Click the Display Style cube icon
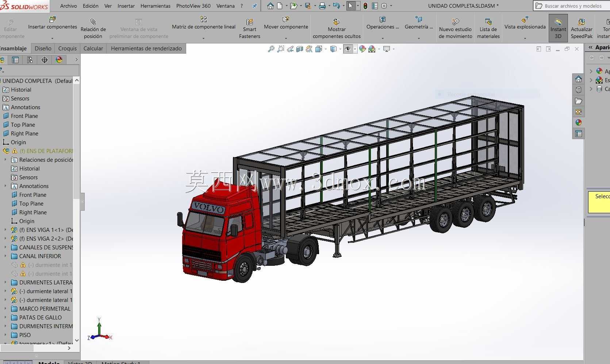This screenshot has height=364, width=610. pyautogui.click(x=333, y=49)
